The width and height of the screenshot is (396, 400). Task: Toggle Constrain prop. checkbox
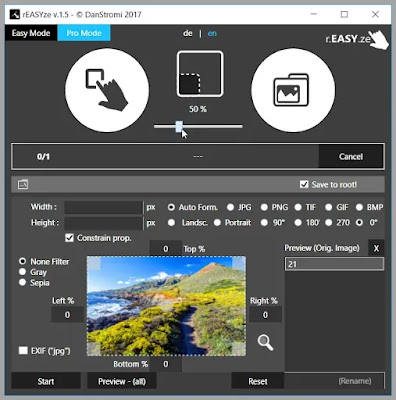[x=69, y=238]
